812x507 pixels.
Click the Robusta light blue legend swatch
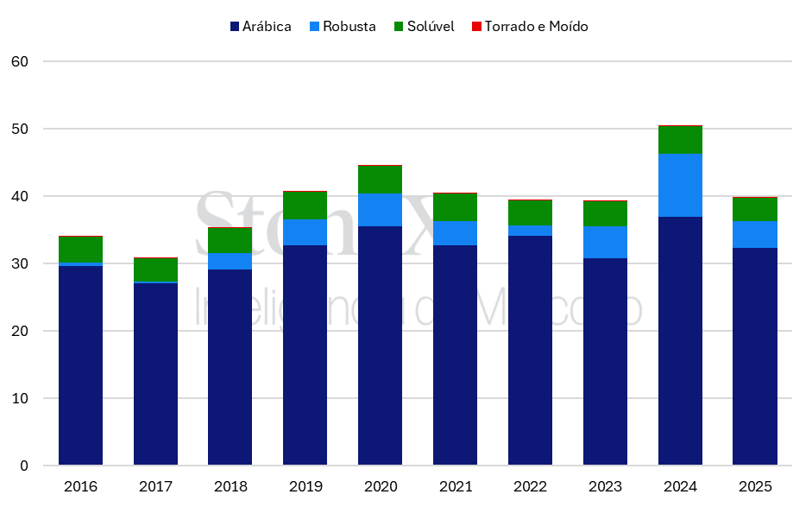[314, 27]
